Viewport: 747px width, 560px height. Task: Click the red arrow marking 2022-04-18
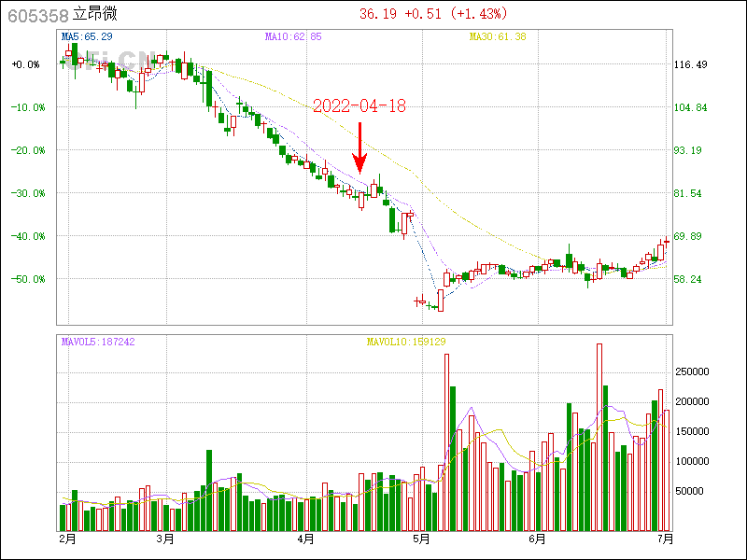(x=359, y=147)
